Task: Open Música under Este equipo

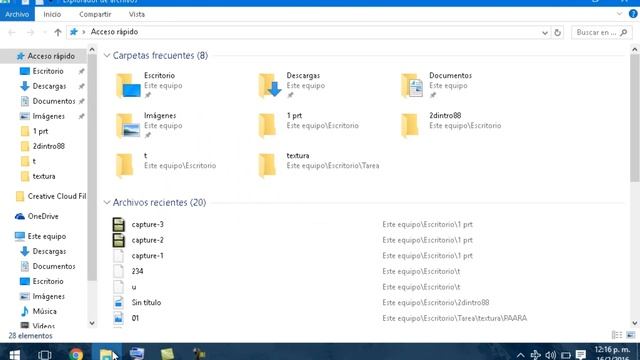Action: [44, 311]
